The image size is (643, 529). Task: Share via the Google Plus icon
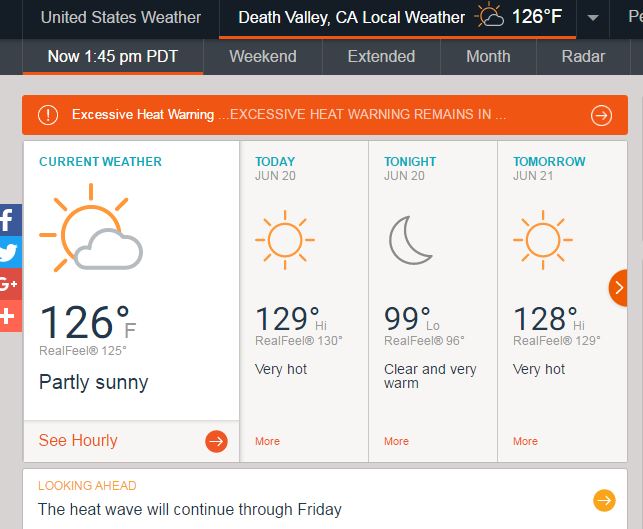point(9,284)
